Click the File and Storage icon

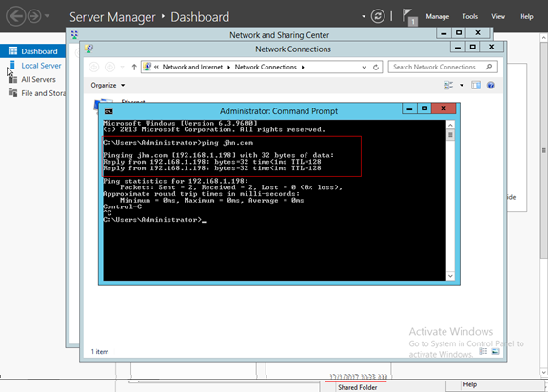[12, 93]
